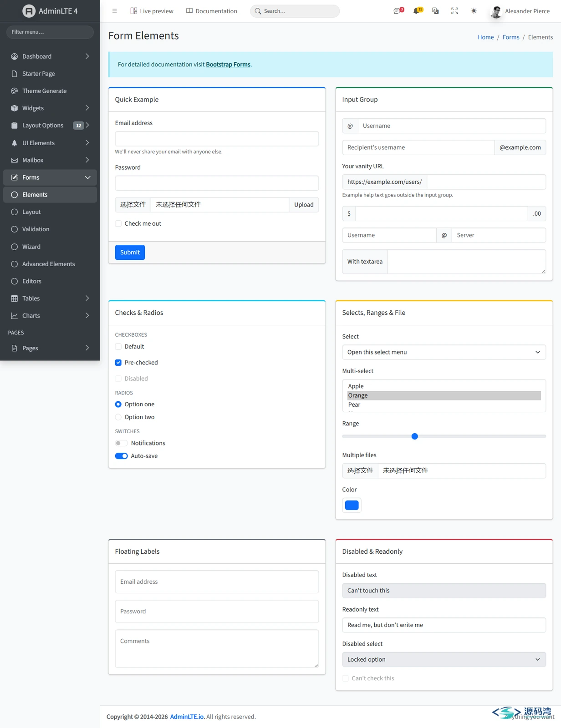Go to Forms breadcrumb link

[x=511, y=37]
